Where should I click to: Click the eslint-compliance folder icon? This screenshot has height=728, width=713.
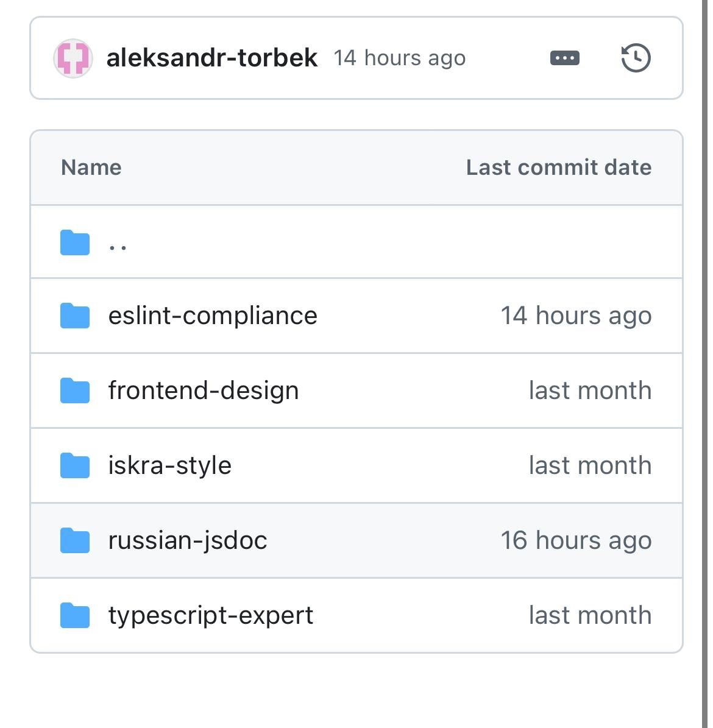pyautogui.click(x=75, y=316)
